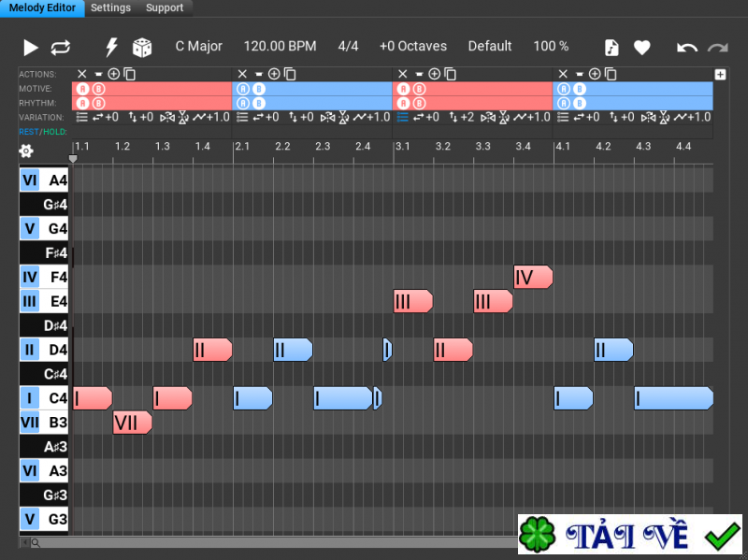Duplicate bar 4 with its copy icon
Viewport: 748px width, 560px height.
[x=611, y=74]
